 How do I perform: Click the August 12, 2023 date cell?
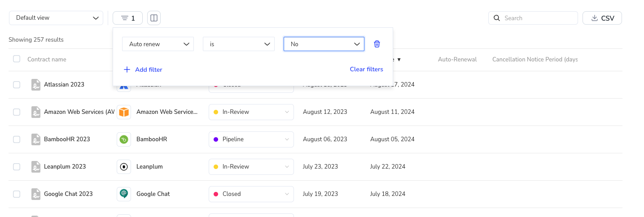[325, 112]
